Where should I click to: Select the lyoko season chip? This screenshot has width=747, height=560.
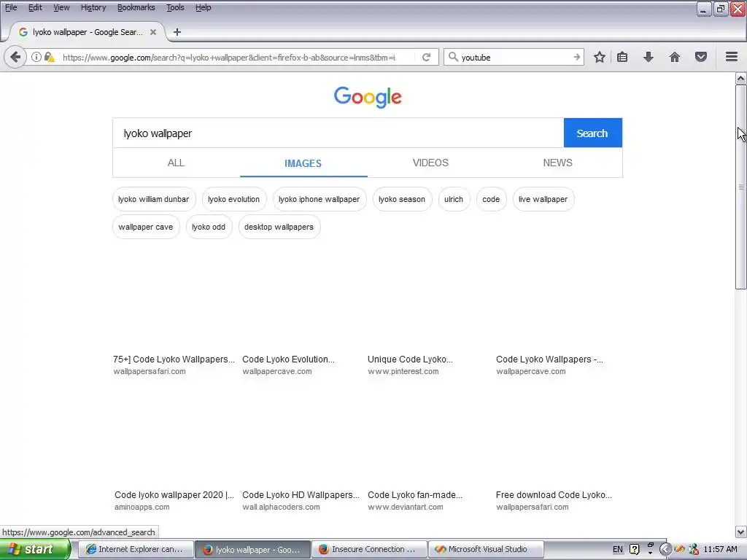(402, 200)
